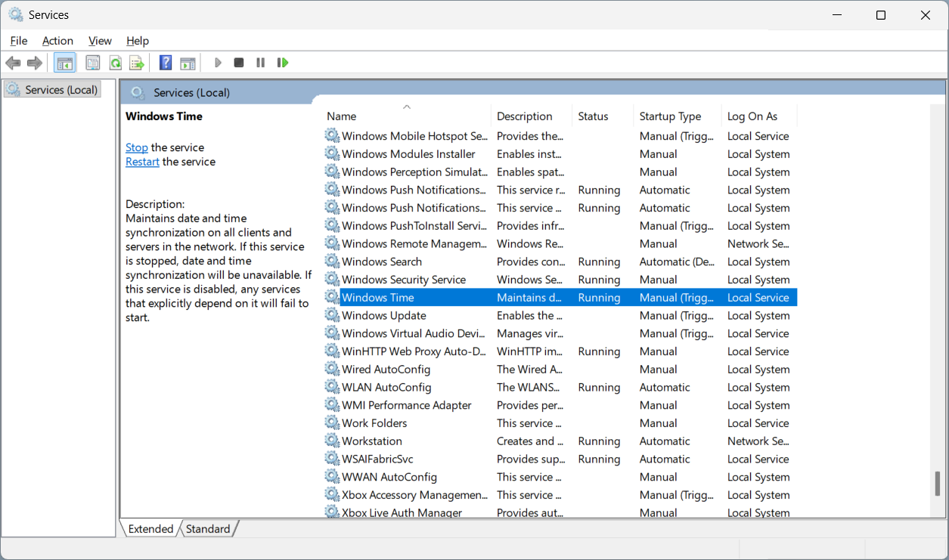949x560 pixels.
Task: Toggle Show/Hide Console Tree toolbar icon
Action: click(x=65, y=63)
